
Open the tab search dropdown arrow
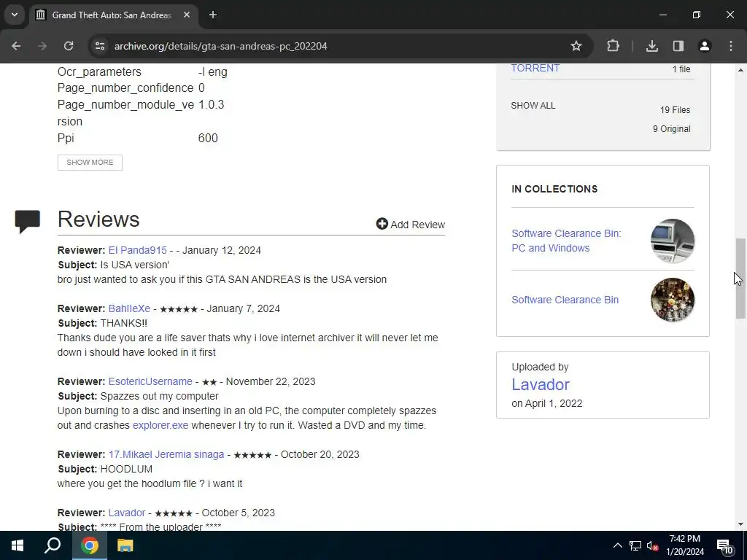tap(15, 15)
